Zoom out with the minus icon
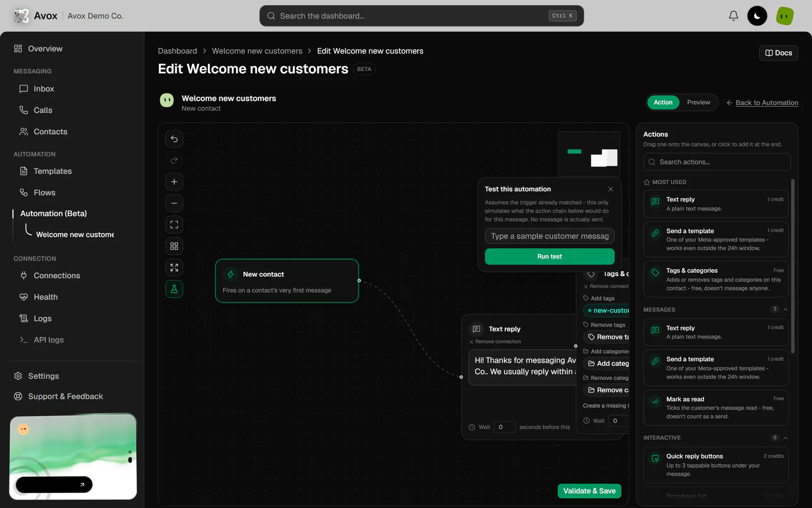 [x=174, y=203]
